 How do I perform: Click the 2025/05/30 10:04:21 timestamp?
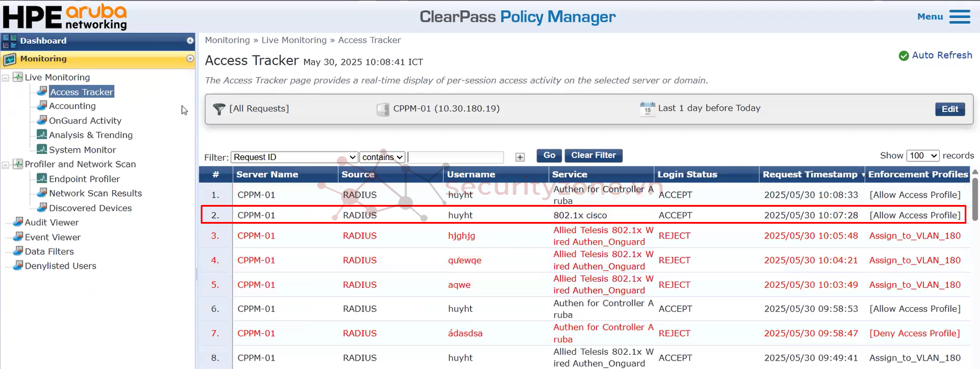(811, 260)
